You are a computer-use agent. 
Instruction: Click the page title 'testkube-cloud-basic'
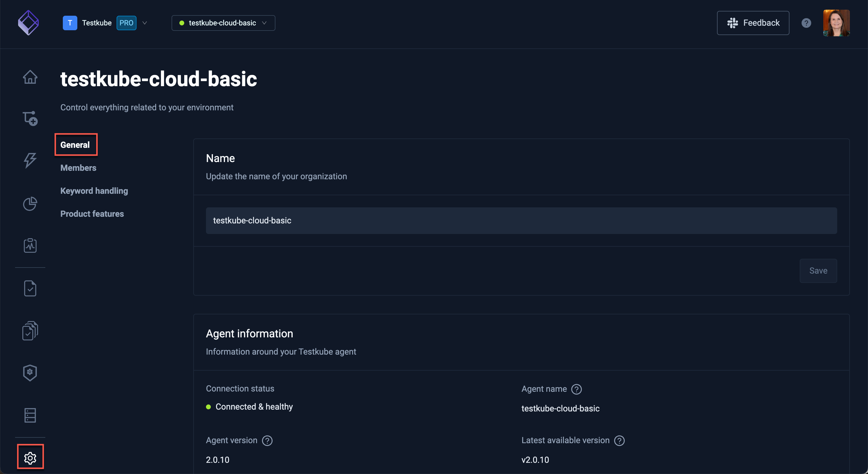point(159,79)
